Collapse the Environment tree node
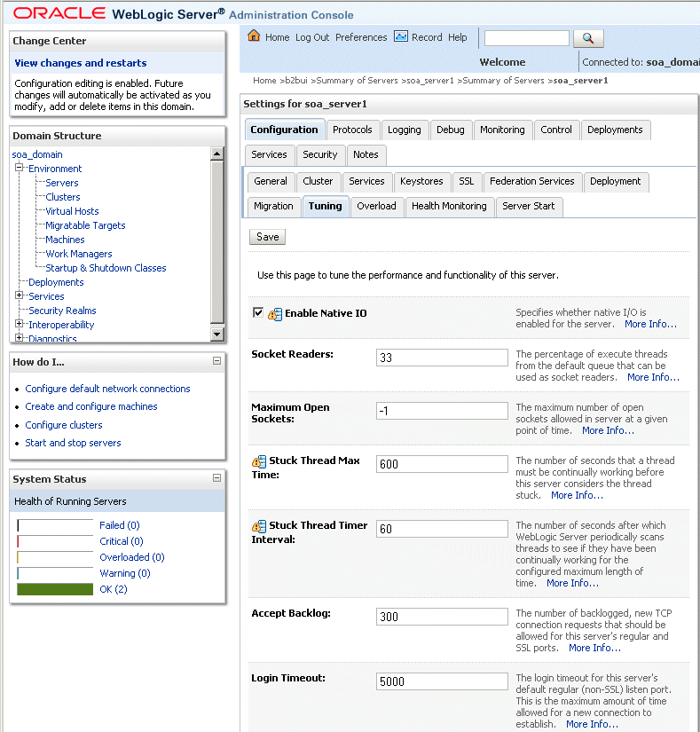Screen dimensions: 700x732 [x=20, y=167]
